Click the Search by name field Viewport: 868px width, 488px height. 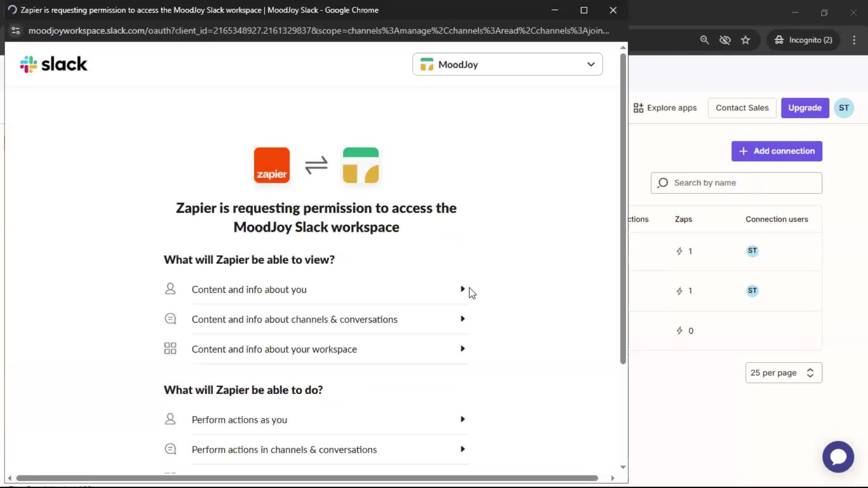pyautogui.click(x=736, y=183)
